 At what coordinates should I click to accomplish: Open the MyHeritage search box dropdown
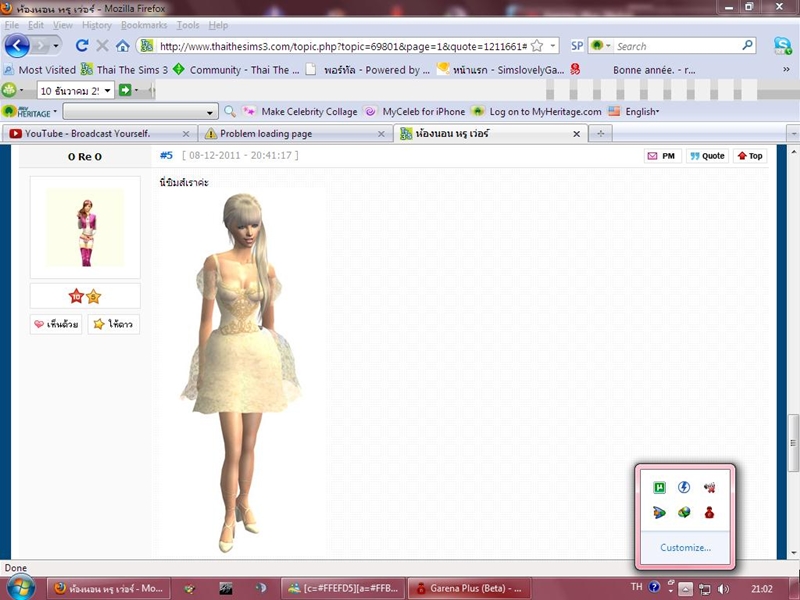(x=210, y=112)
